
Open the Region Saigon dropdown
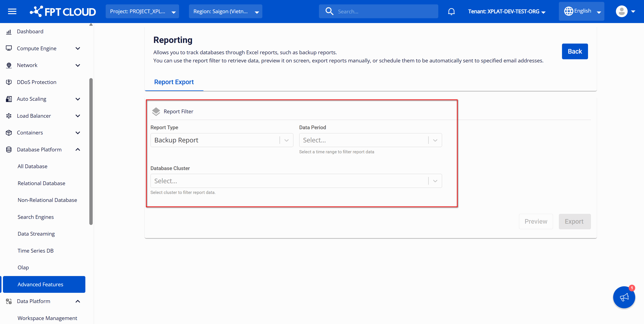coord(225,12)
